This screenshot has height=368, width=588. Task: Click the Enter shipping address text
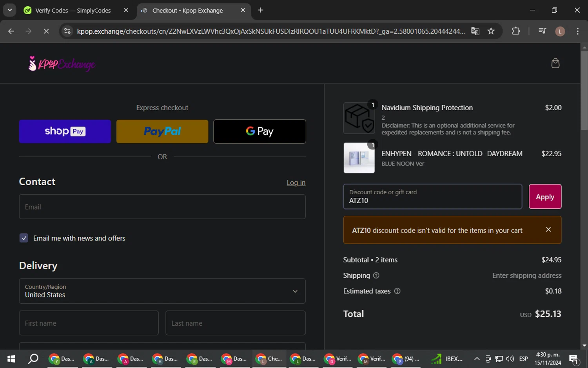[x=527, y=275]
